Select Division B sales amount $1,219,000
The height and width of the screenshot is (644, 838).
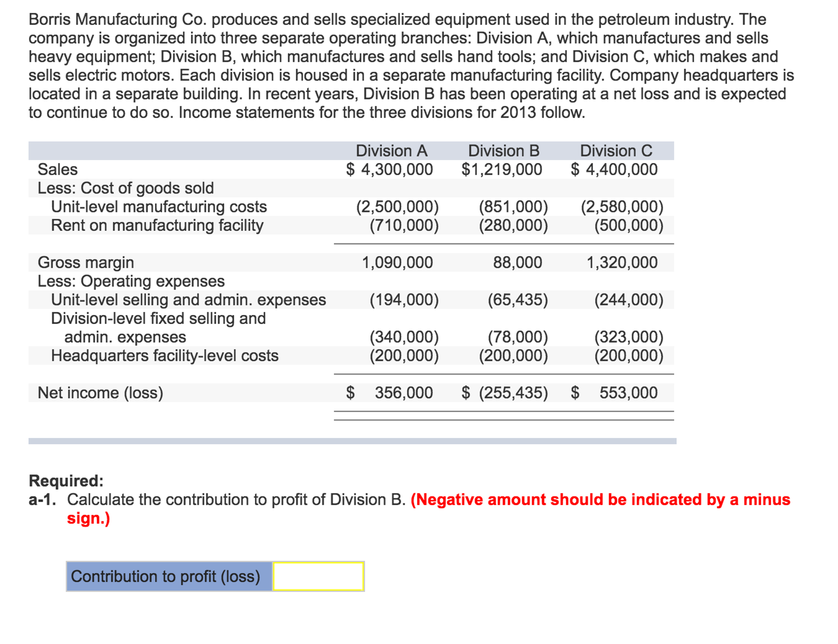501,169
